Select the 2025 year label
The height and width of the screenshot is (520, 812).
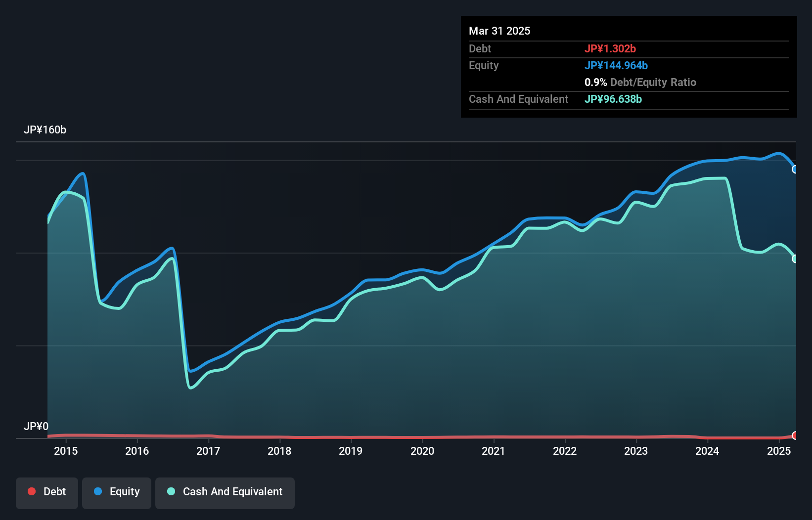(x=779, y=451)
